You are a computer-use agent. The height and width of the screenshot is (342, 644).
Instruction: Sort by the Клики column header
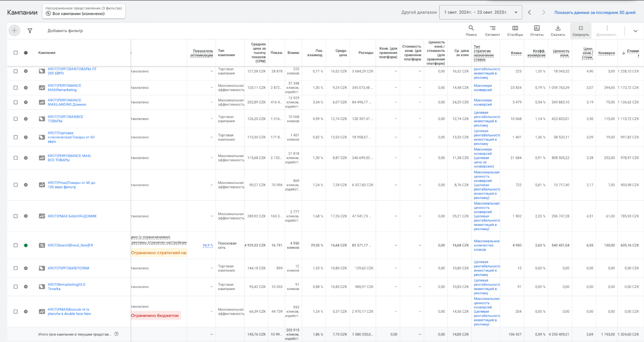click(x=516, y=53)
